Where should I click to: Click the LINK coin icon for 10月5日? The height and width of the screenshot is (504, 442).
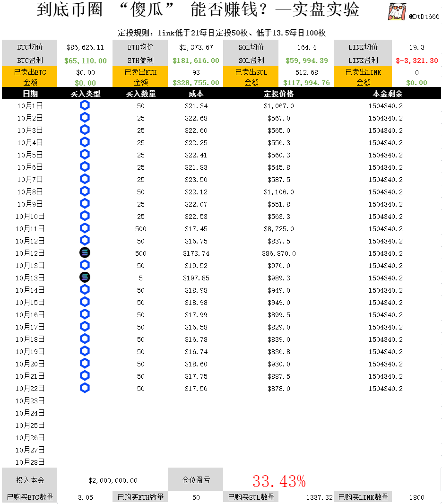85,155
